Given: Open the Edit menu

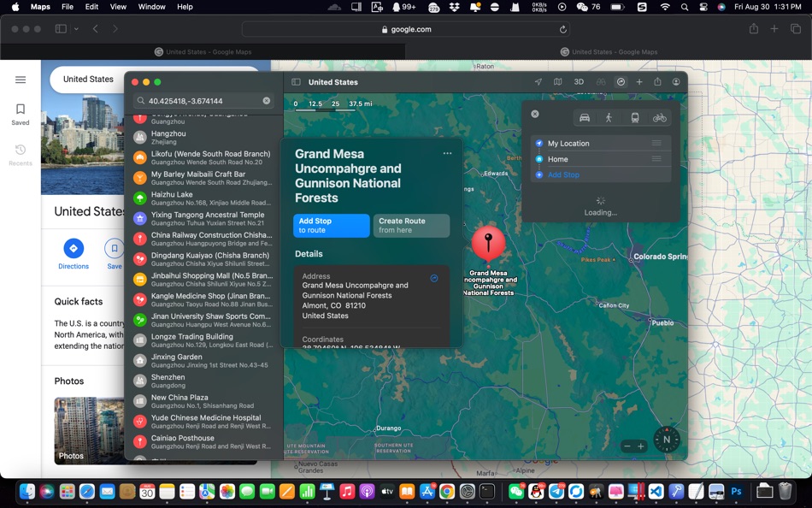Looking at the screenshot, I should (x=91, y=7).
